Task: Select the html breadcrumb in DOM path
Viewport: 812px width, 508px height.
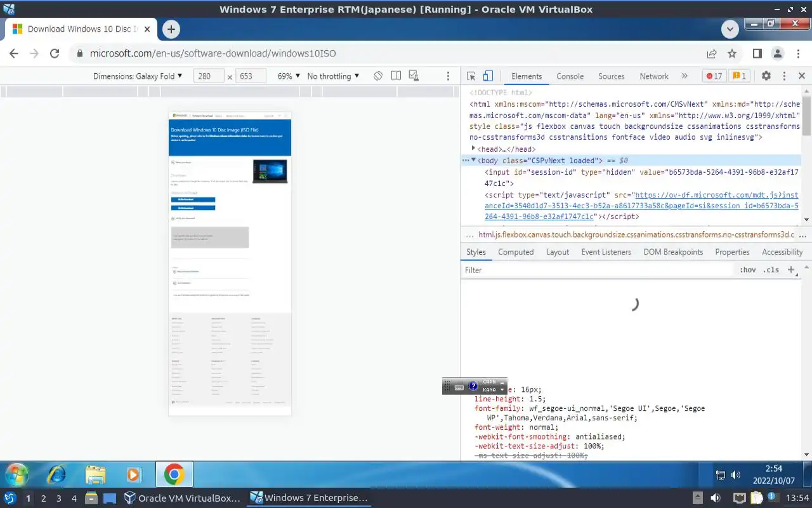Action: tap(636, 234)
